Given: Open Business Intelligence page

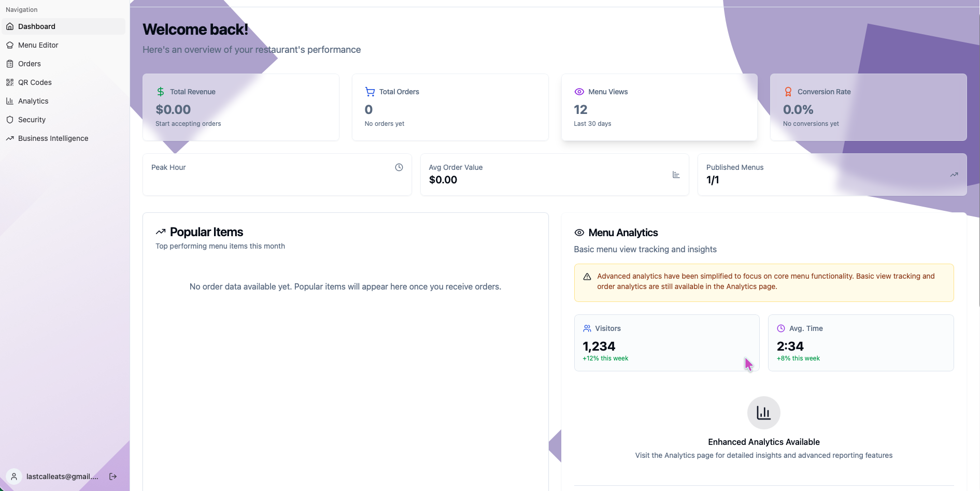Looking at the screenshot, I should point(53,138).
